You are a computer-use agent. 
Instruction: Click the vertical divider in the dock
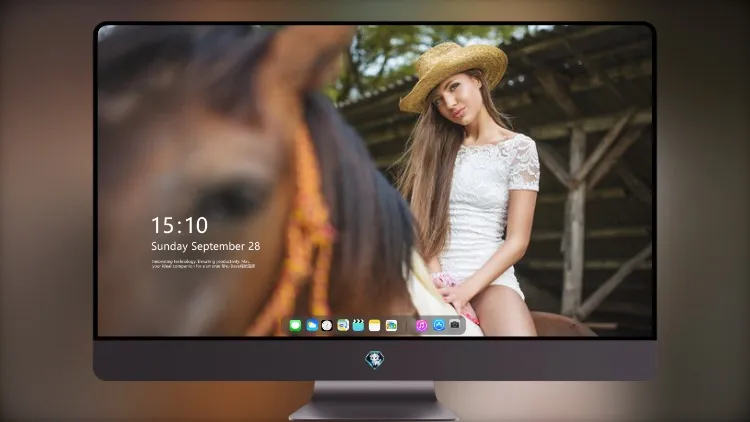(406, 326)
